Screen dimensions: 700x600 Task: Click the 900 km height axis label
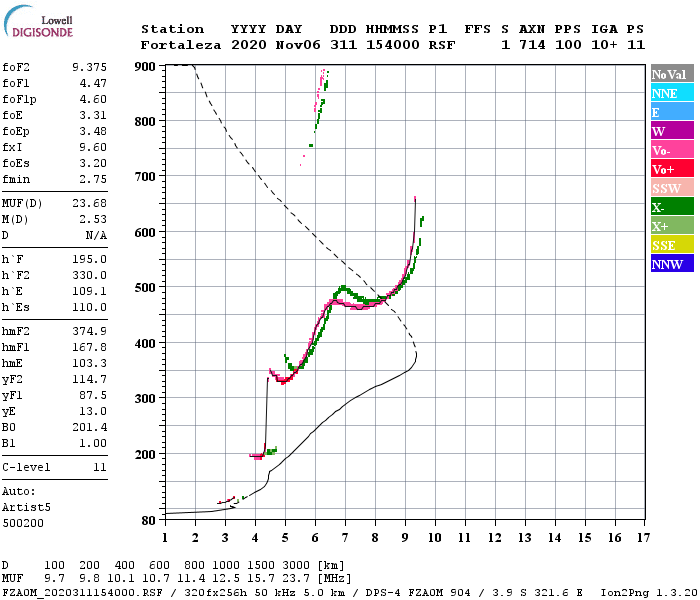(145, 67)
